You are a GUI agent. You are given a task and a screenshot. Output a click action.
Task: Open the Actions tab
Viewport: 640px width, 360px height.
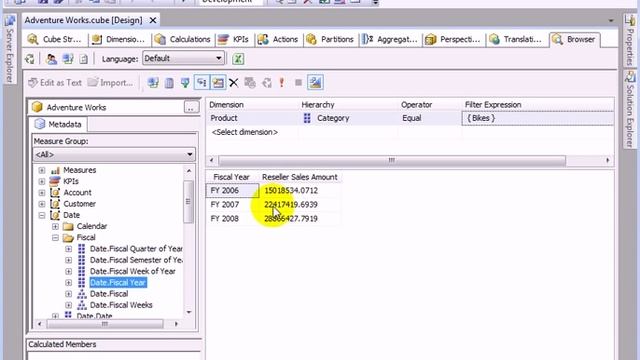point(278,40)
